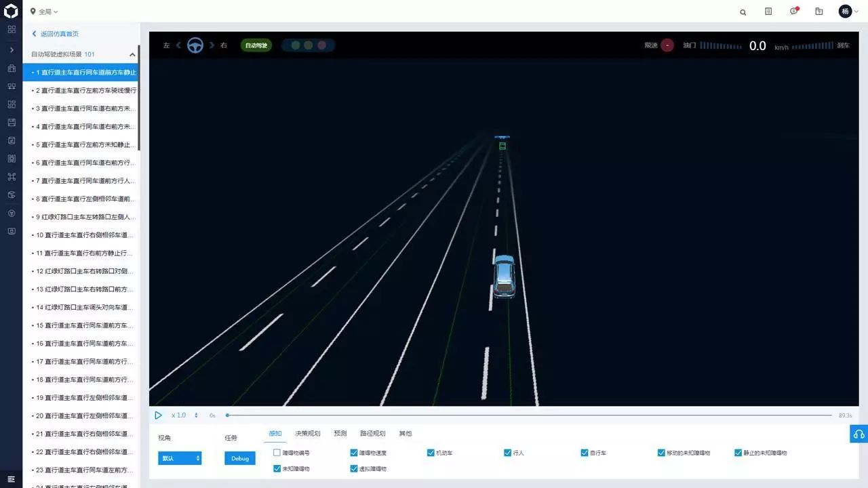Switch to the 其他 tab
Image resolution: width=868 pixels, height=488 pixels.
tap(406, 434)
